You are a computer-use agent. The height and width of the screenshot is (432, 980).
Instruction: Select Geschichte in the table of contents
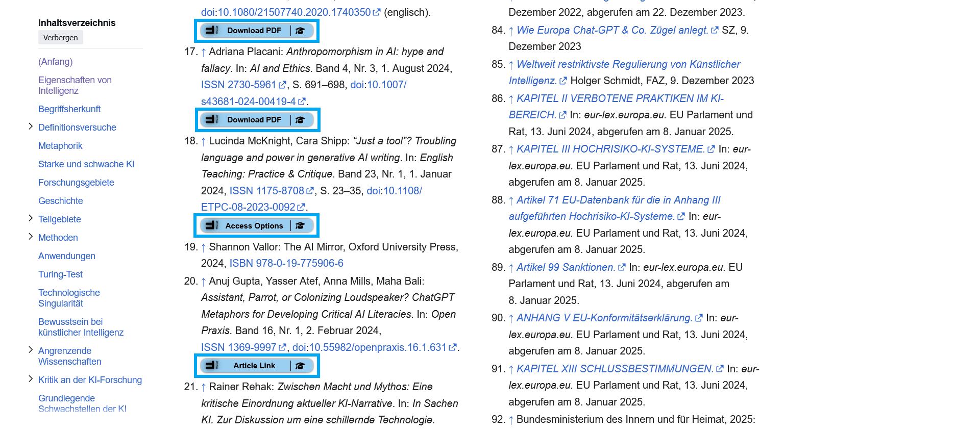click(x=60, y=201)
